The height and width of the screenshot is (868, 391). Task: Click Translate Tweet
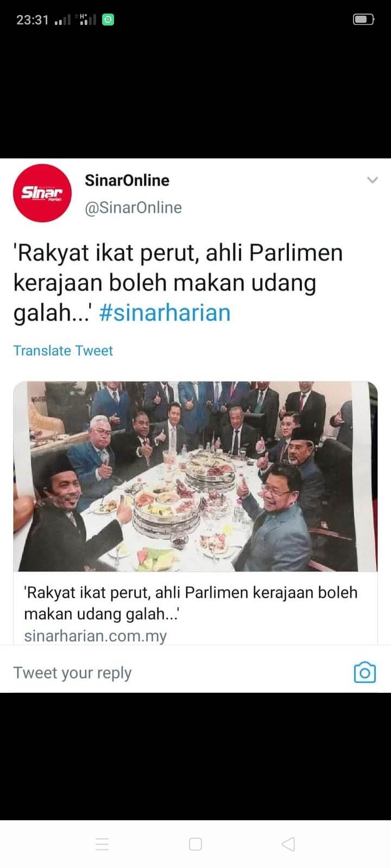(x=63, y=350)
